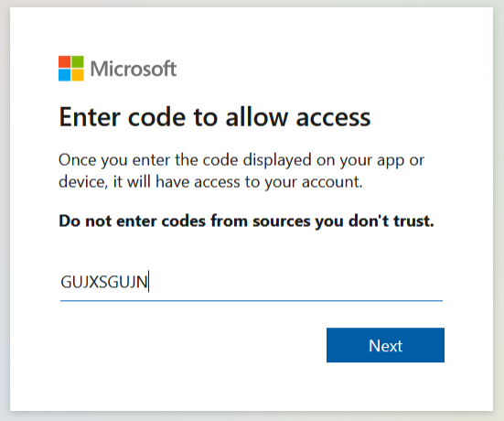Focus the code input field

252,282
